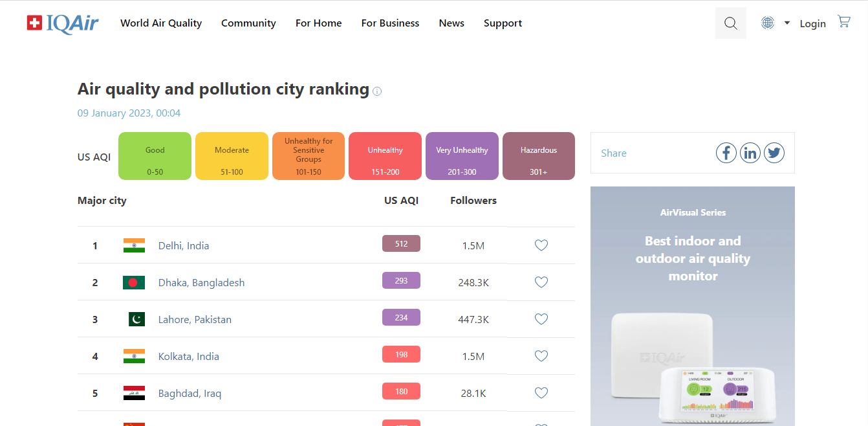Click the Followers column header

(x=473, y=201)
